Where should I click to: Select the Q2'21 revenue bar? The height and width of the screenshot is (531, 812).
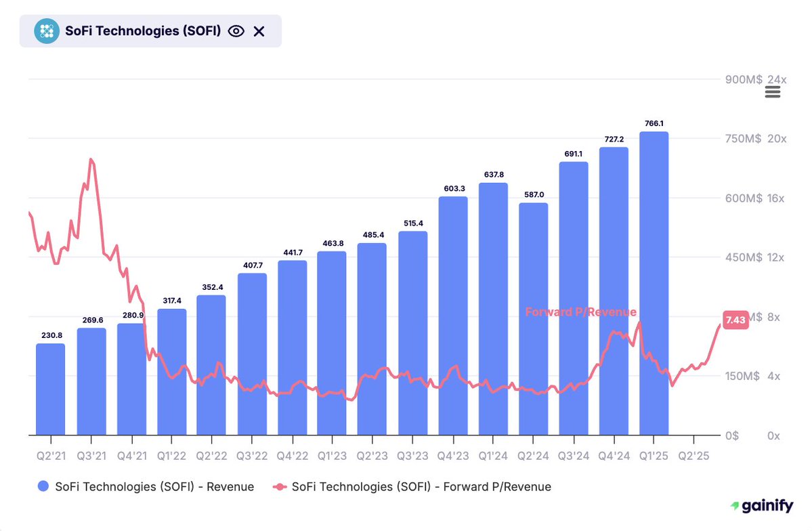pyautogui.click(x=51, y=389)
